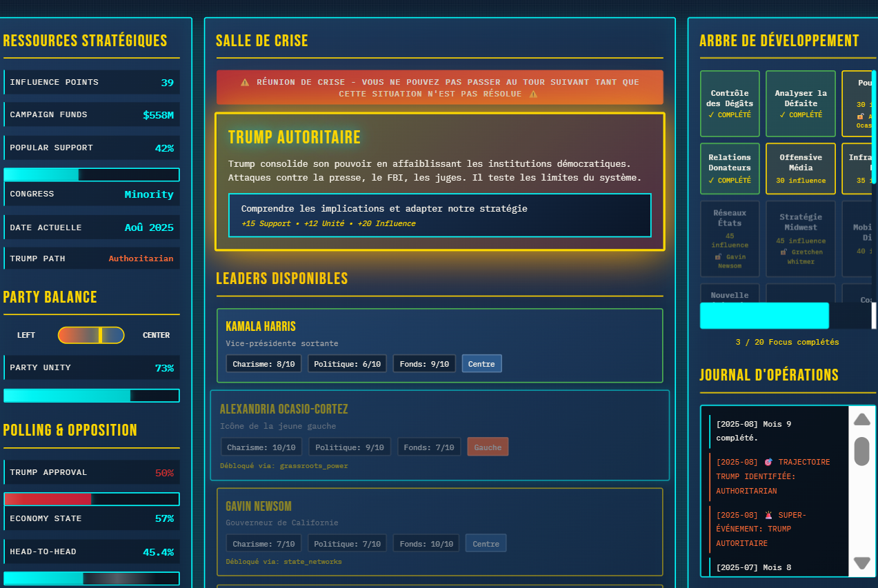Click the left warning icon in crisis banner

pyautogui.click(x=245, y=82)
